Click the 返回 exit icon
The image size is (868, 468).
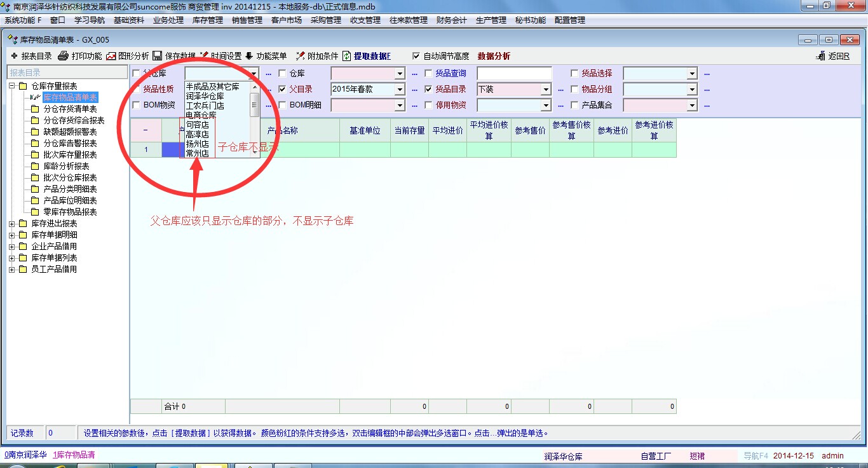(820, 56)
